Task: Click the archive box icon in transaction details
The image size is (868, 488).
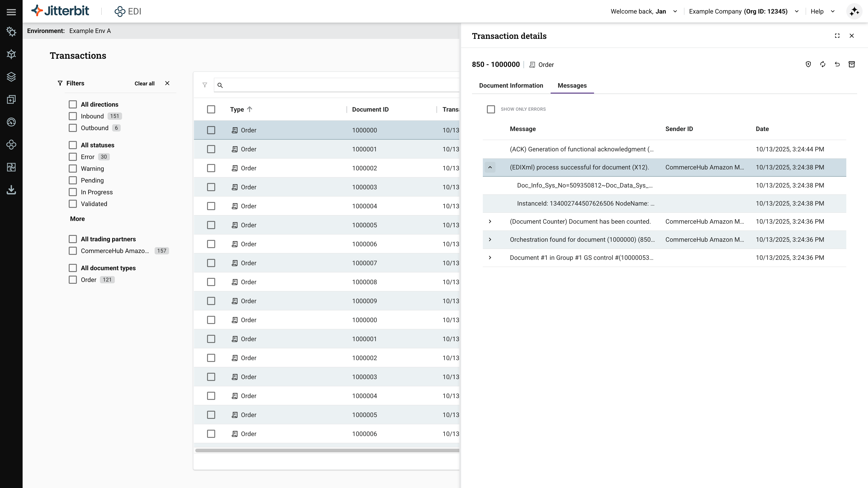Action: 851,64
